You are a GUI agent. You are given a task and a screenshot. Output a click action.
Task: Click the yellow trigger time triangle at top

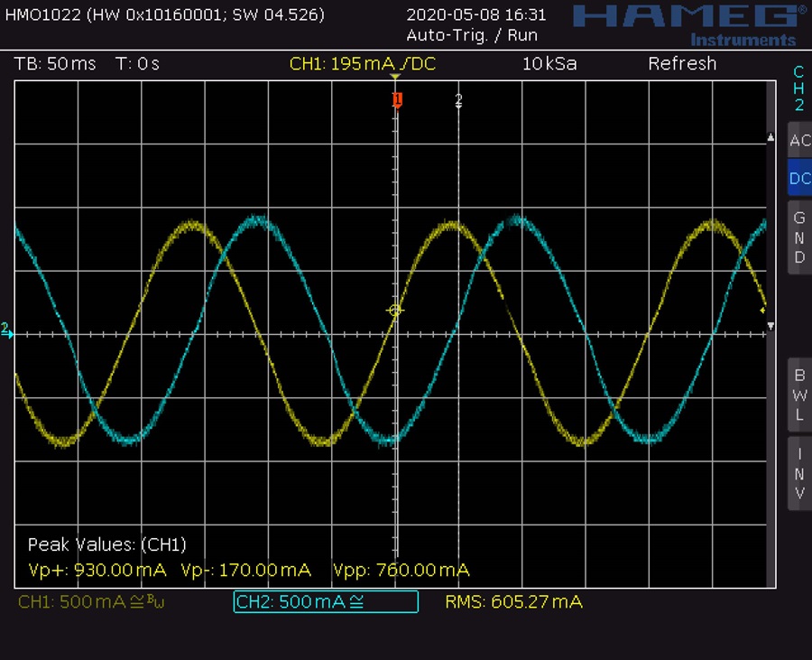[x=395, y=79]
